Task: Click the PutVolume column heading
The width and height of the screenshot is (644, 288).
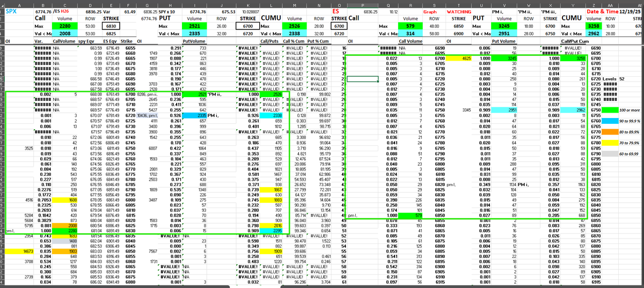Action: tap(194, 41)
